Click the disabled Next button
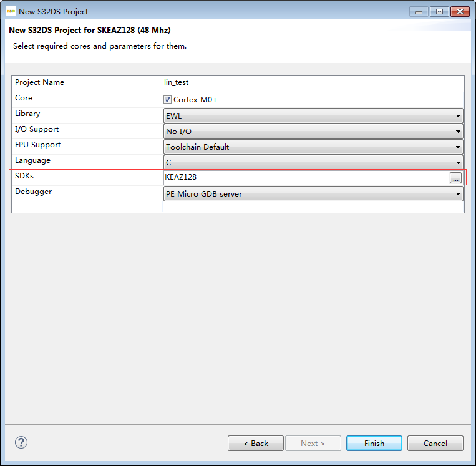 tap(313, 444)
